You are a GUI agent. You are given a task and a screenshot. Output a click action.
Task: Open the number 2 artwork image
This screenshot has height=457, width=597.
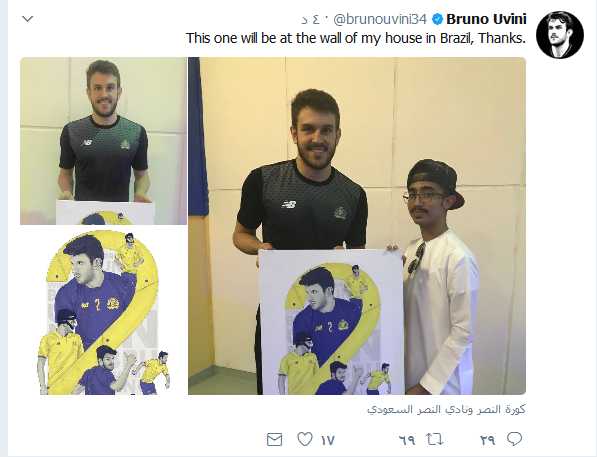point(104,311)
